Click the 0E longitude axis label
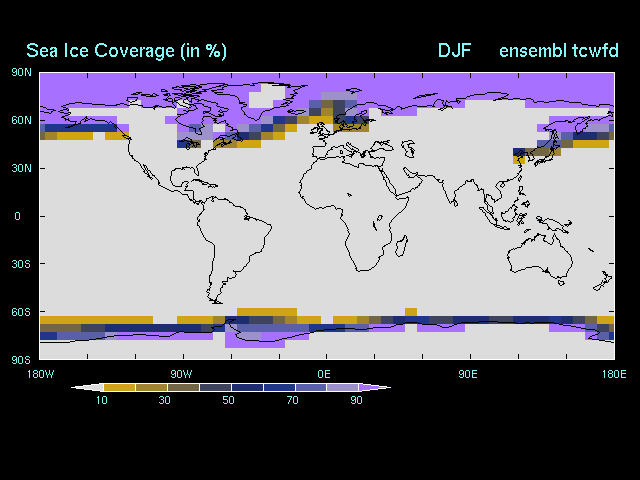 324,374
